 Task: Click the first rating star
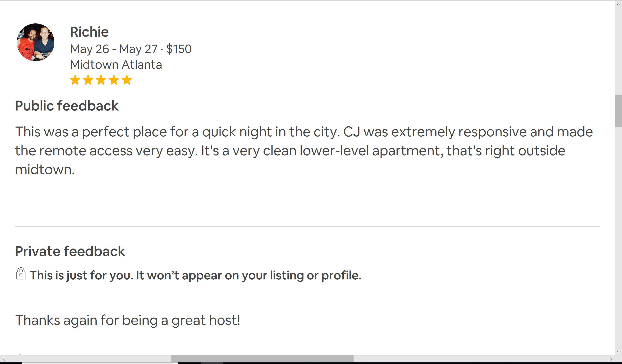click(75, 80)
